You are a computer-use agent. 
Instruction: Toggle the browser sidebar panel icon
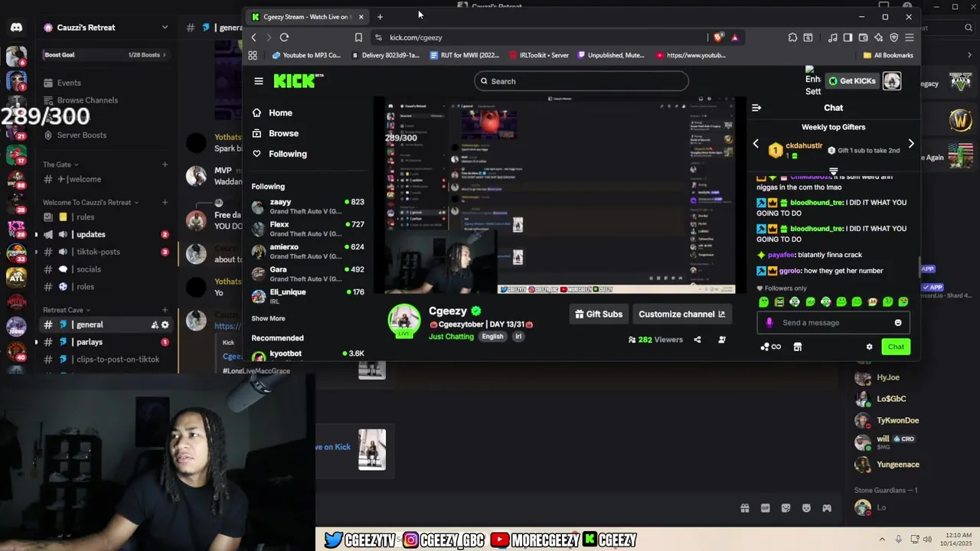tap(848, 37)
